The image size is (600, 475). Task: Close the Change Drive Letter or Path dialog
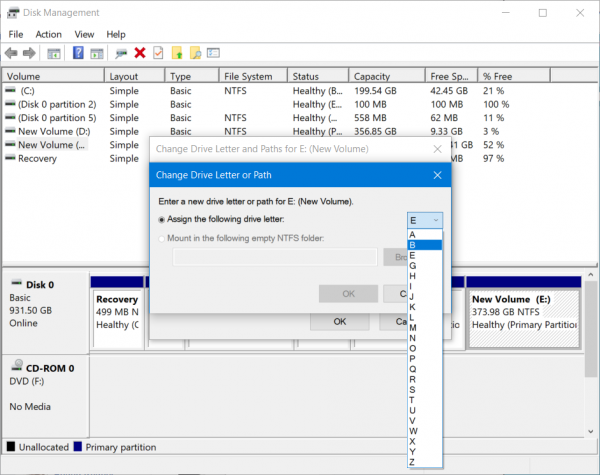click(x=437, y=175)
